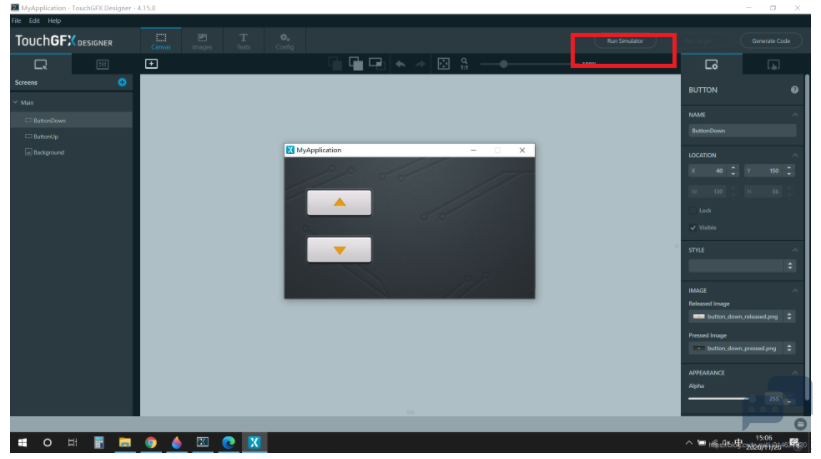Increase the Y location stepper
This screenshot has width=821, height=459.
[789, 168]
